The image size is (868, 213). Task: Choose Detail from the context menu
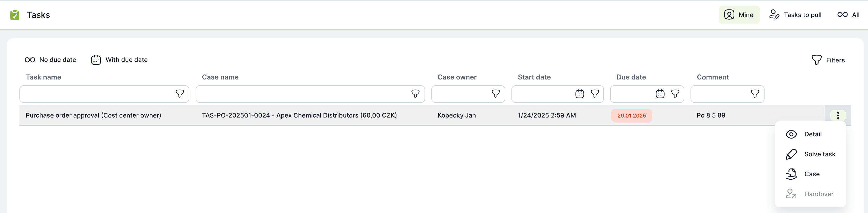coord(812,134)
